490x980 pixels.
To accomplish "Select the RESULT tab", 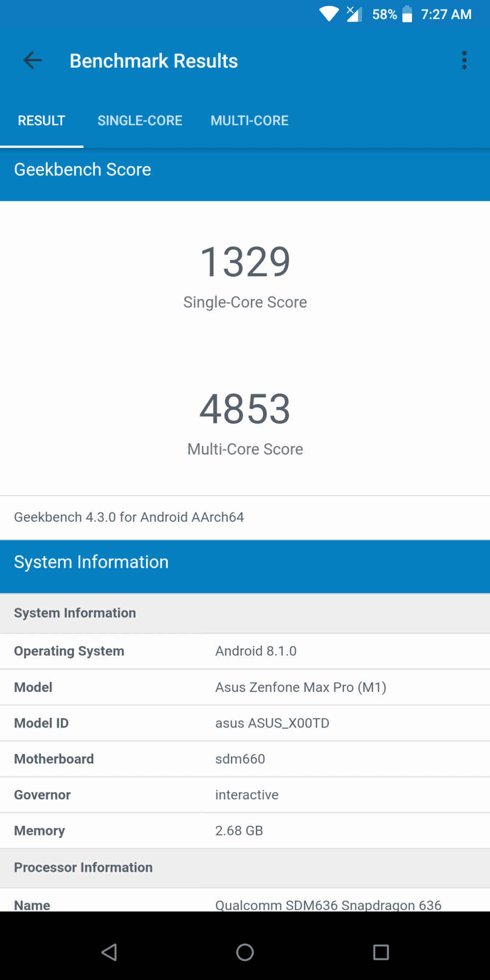I will pos(41,120).
